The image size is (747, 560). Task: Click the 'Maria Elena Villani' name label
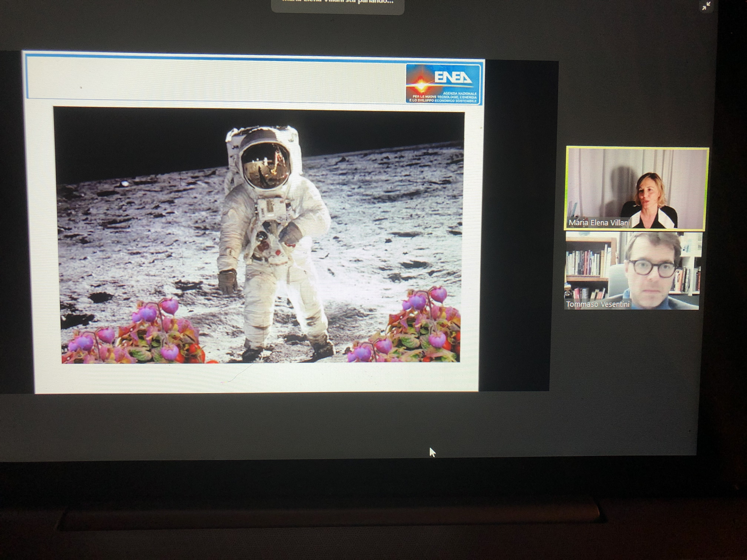[x=599, y=222]
